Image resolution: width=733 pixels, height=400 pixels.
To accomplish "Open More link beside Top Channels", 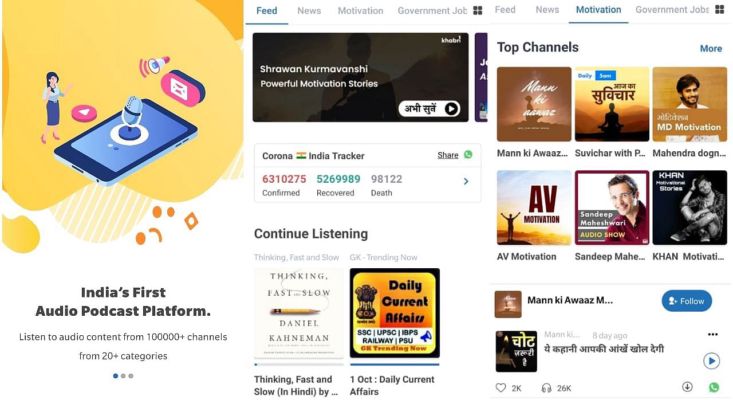I will (711, 49).
